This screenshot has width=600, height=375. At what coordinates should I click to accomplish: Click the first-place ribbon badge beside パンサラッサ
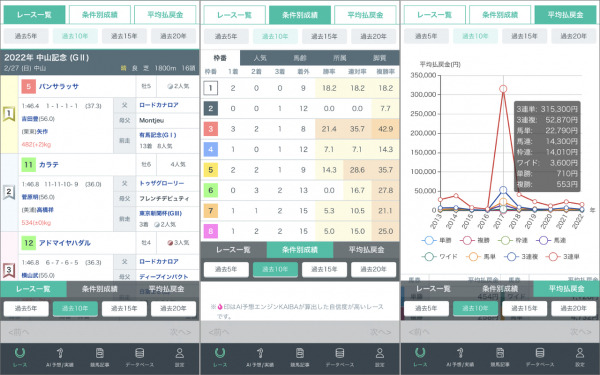click(9, 114)
